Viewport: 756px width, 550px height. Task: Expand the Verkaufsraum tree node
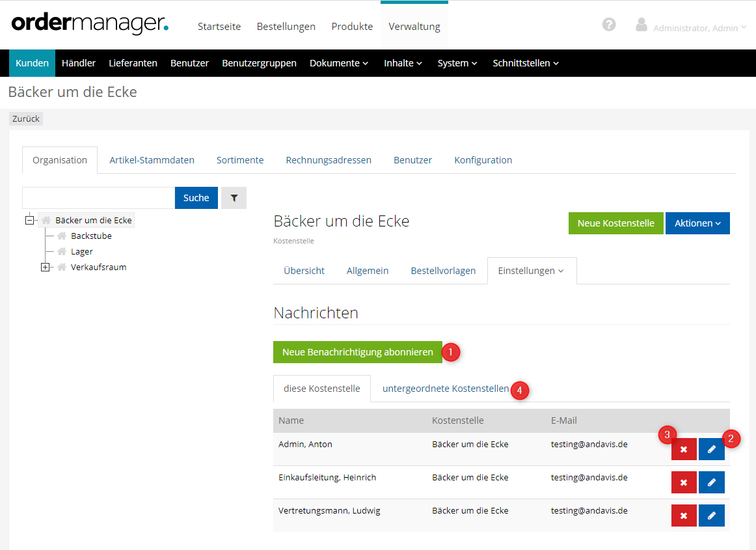click(x=46, y=267)
